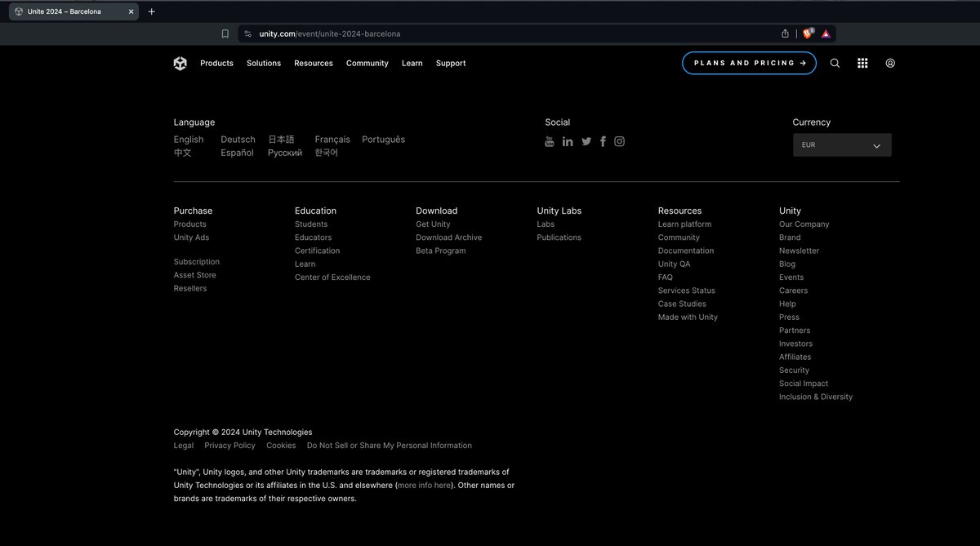Viewport: 980px width, 546px height.
Task: Open the Learn menu in header
Action: point(412,63)
